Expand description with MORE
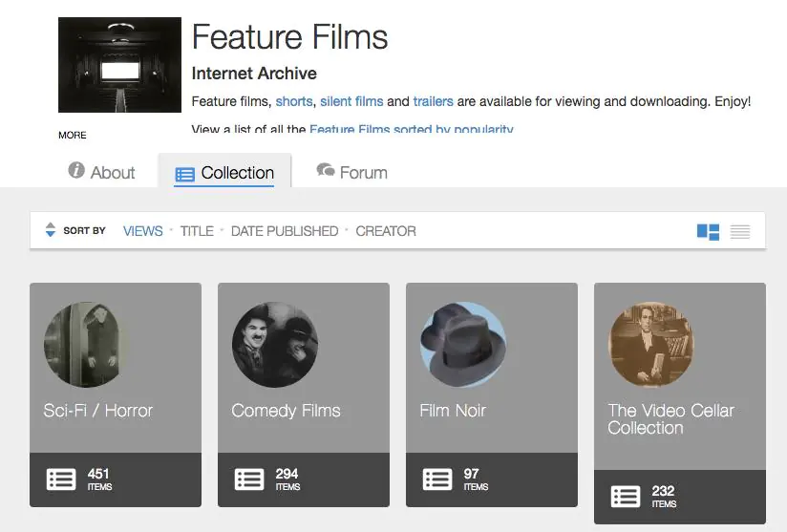Image resolution: width=787 pixels, height=532 pixels. click(x=73, y=135)
